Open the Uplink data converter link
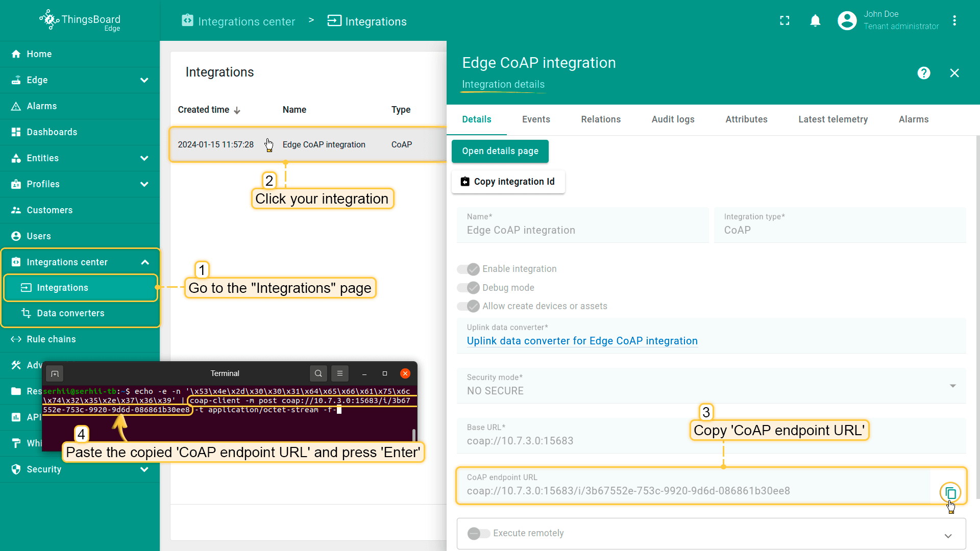This screenshot has height=551, width=980. 582,341
